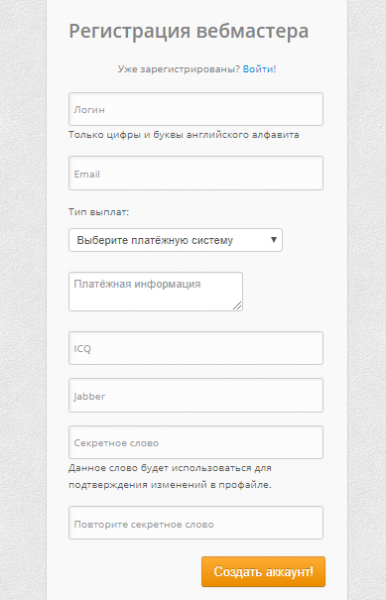386x600 pixels.
Task: Select the Email input field
Action: [x=196, y=173]
